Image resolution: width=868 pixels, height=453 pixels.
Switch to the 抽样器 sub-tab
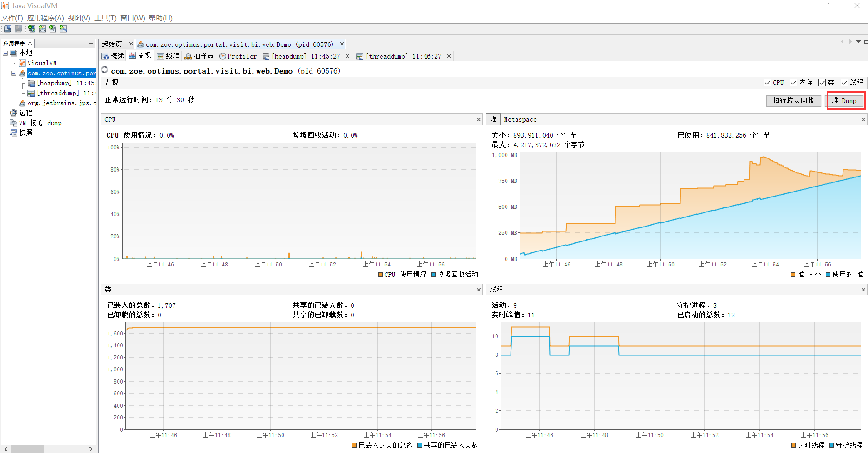click(199, 56)
